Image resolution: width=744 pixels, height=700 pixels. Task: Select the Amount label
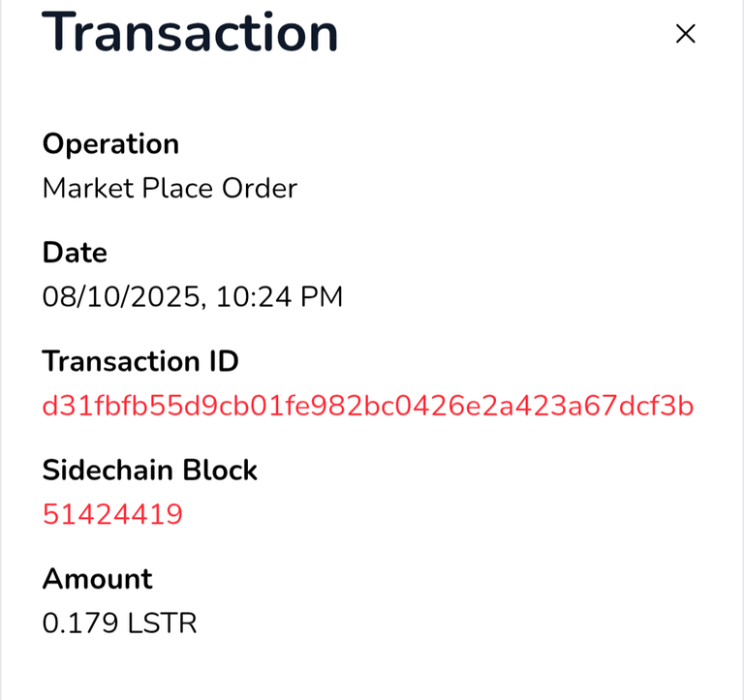(x=97, y=579)
